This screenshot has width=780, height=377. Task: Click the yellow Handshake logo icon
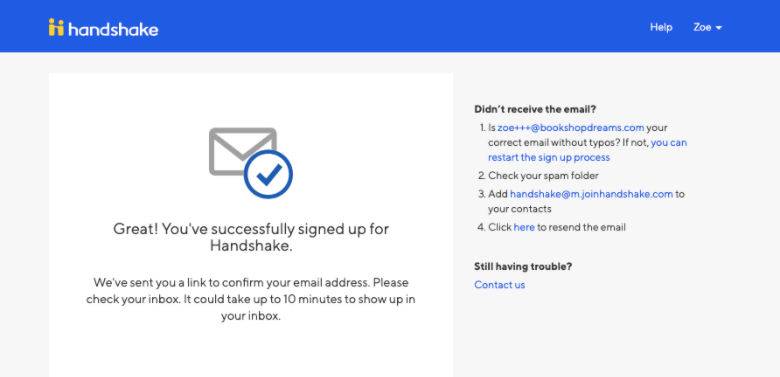click(56, 27)
